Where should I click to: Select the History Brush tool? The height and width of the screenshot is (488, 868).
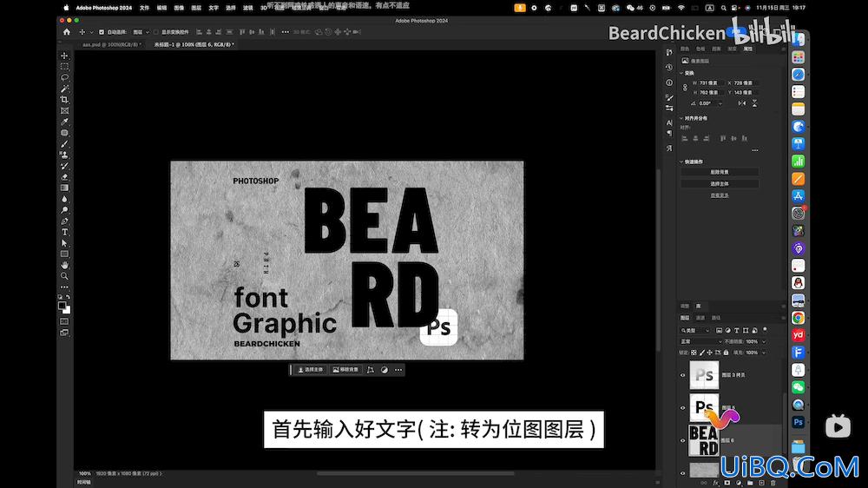64,166
